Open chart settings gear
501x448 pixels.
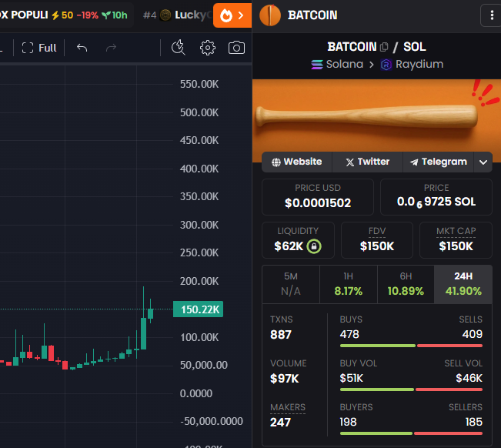tap(208, 48)
